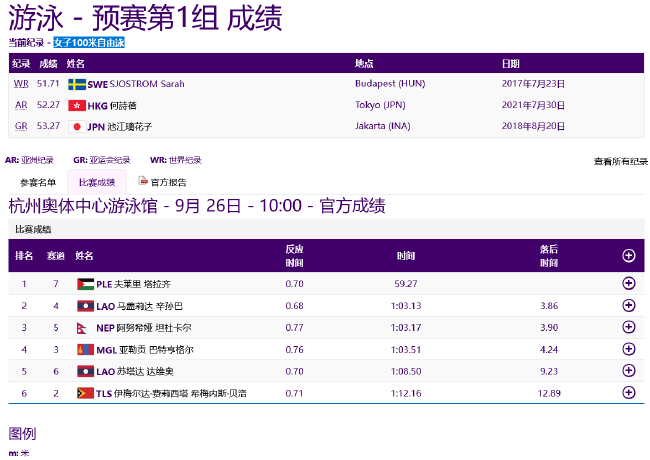
Task: Expand details for rank 2 LAO swimmer
Action: pos(628,305)
